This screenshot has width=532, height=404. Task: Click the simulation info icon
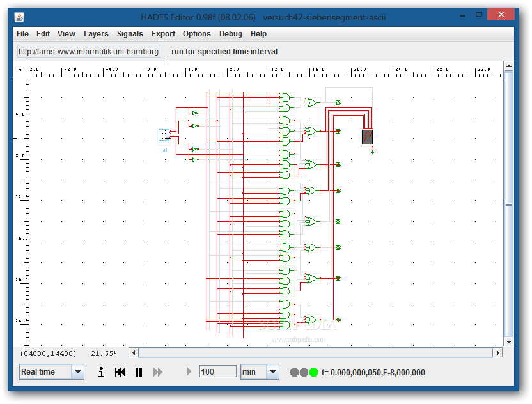pyautogui.click(x=101, y=372)
